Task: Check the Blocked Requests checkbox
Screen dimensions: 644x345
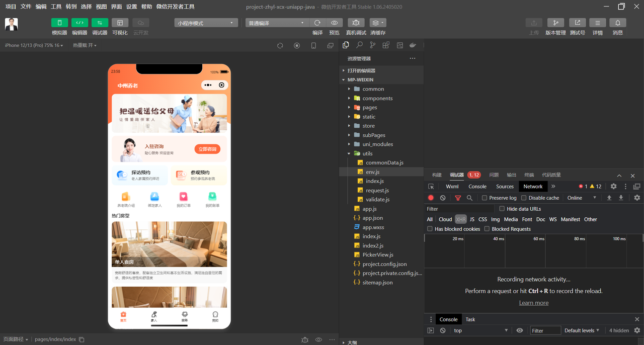Action: tap(487, 229)
